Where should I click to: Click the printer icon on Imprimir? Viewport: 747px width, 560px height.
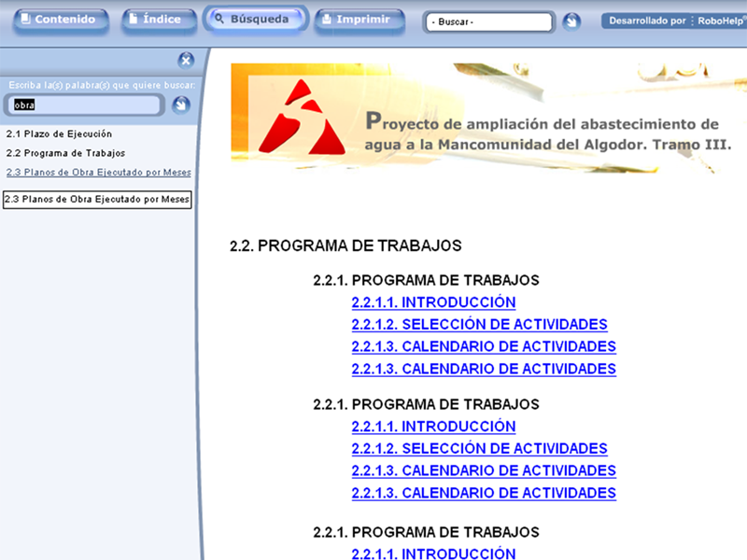(326, 19)
